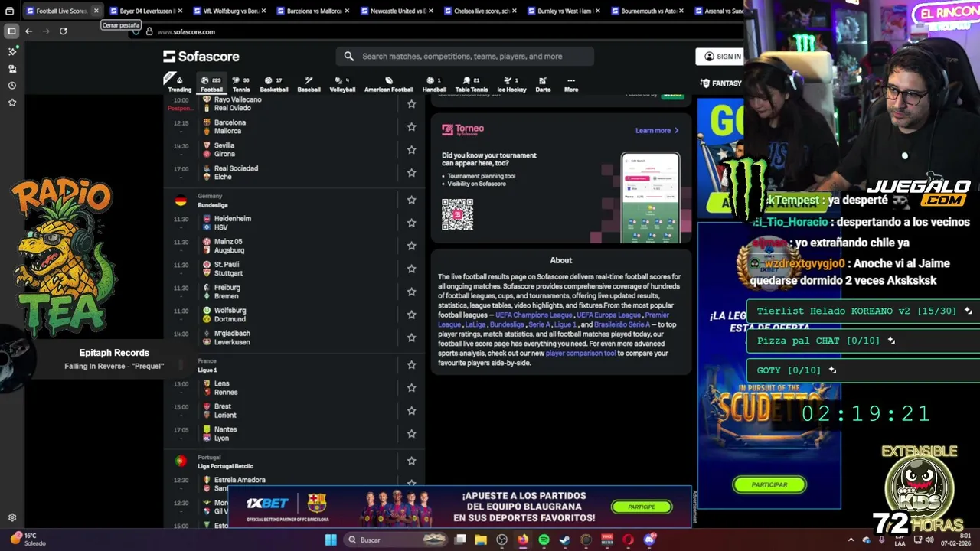Switch to Burnley vs West Ham tab

tap(564, 11)
